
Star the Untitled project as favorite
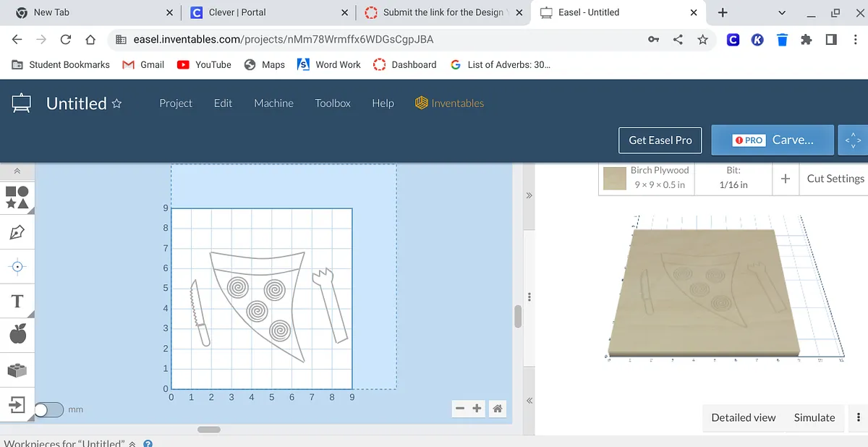tap(116, 103)
